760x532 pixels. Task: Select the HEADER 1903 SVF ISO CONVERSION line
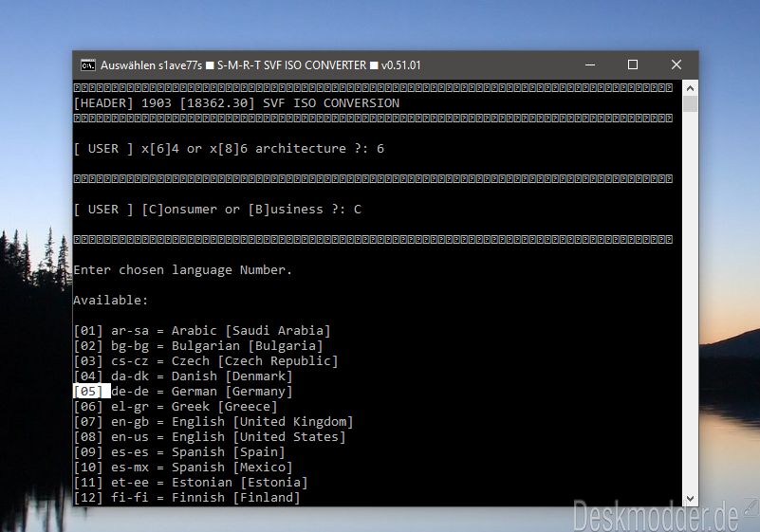pyautogui.click(x=236, y=103)
